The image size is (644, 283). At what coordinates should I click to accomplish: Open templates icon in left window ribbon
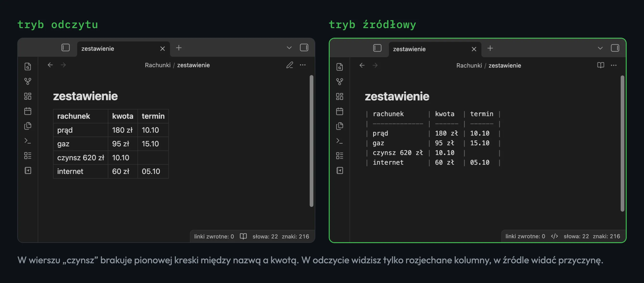pos(28,126)
